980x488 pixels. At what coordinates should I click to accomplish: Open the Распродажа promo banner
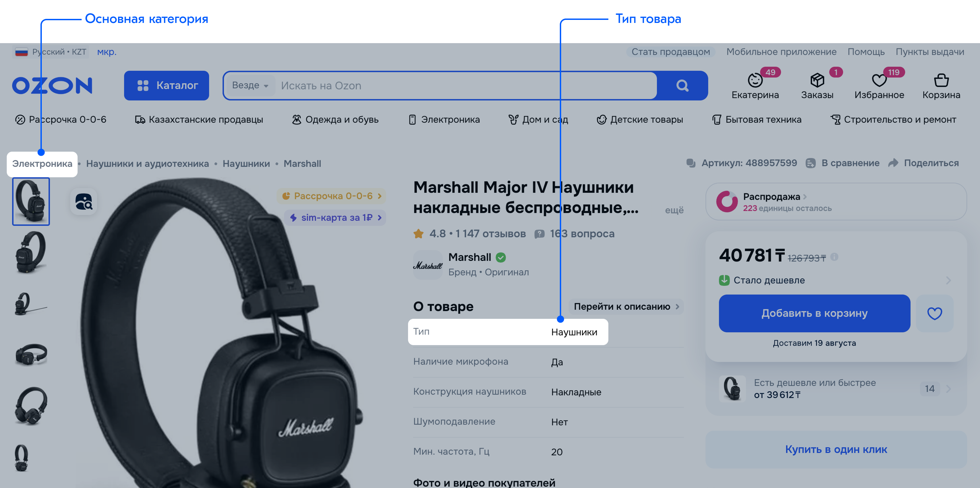tap(836, 202)
